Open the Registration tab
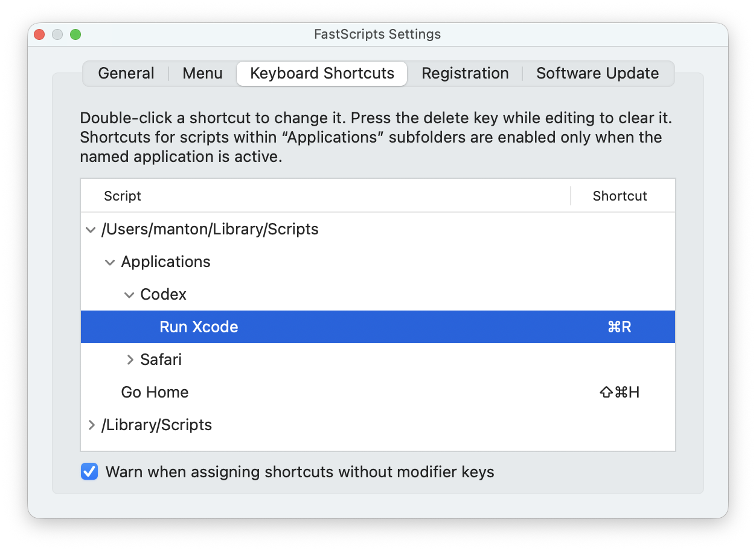The height and width of the screenshot is (551, 756). click(465, 73)
